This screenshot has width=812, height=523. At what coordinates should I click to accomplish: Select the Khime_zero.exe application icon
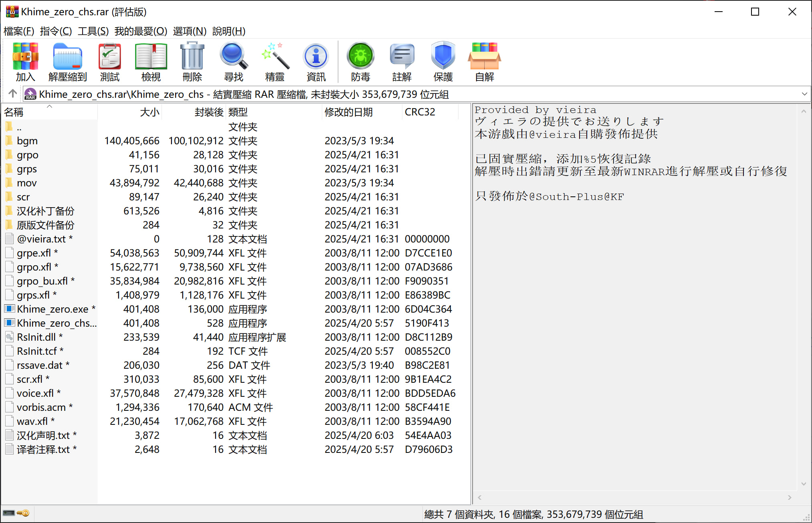tap(10, 309)
